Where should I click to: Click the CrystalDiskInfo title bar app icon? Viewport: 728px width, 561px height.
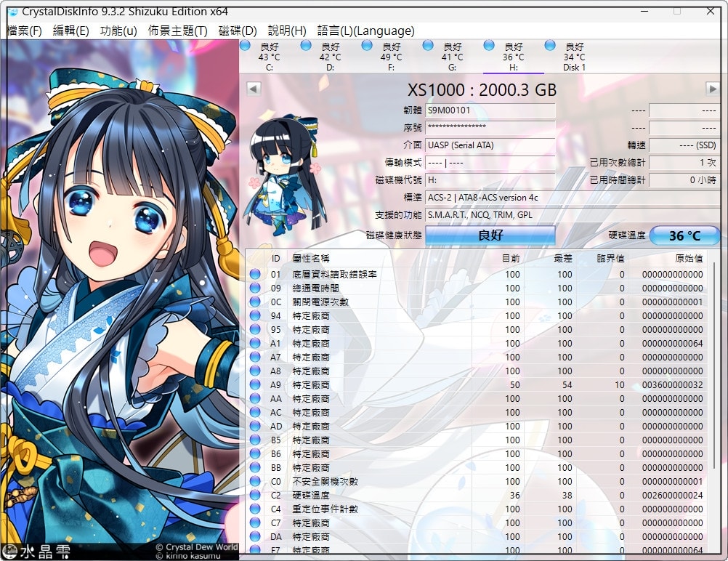click(x=12, y=12)
